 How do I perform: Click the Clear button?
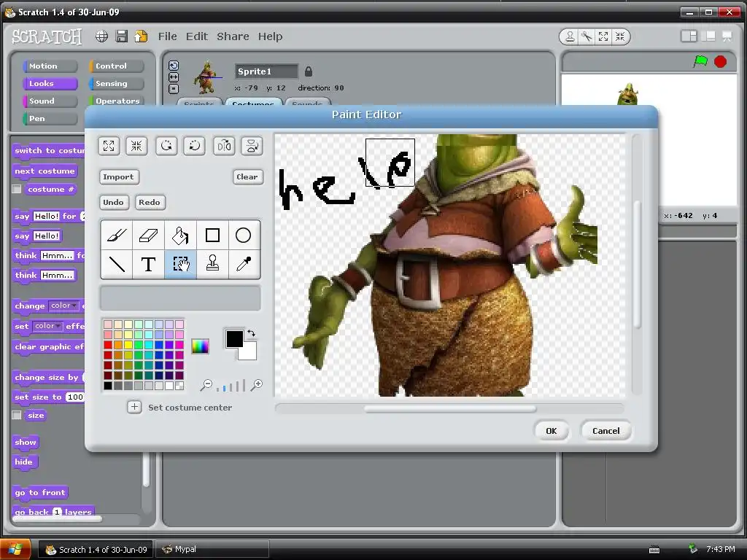247,176
